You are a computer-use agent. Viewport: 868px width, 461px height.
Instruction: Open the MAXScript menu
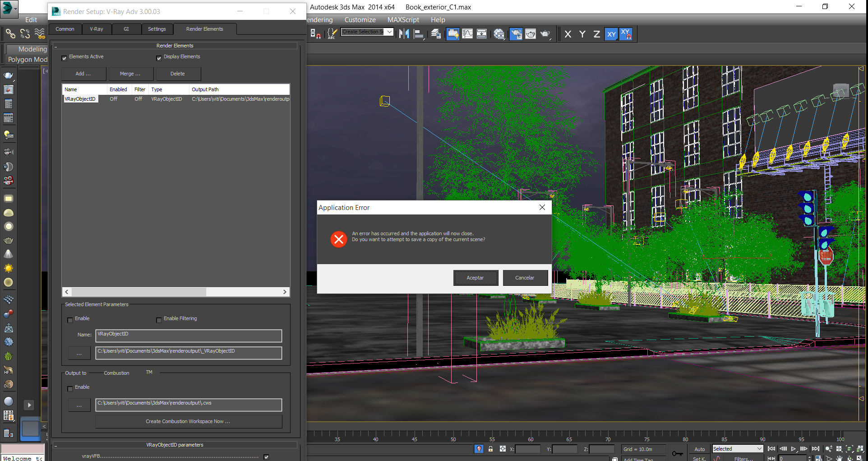(x=403, y=20)
